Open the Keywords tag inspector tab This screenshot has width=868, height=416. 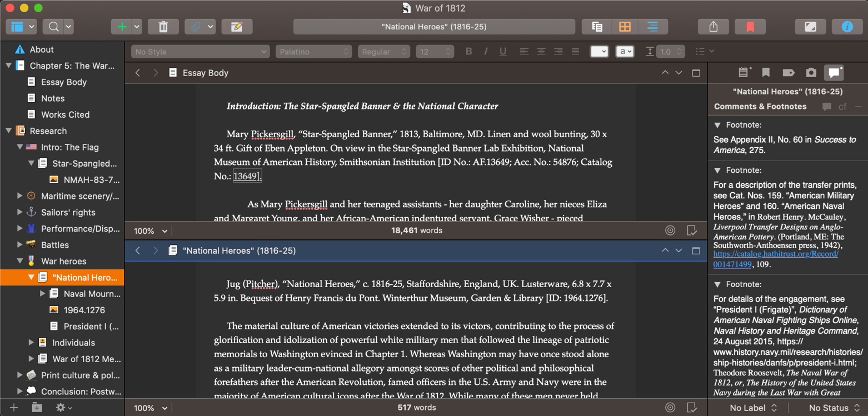click(x=788, y=72)
